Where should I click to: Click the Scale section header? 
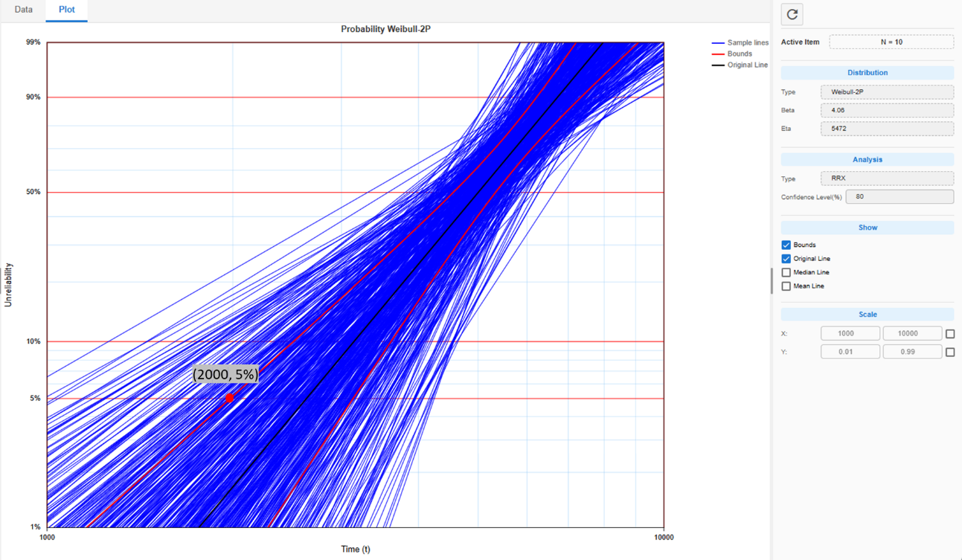pyautogui.click(x=868, y=315)
